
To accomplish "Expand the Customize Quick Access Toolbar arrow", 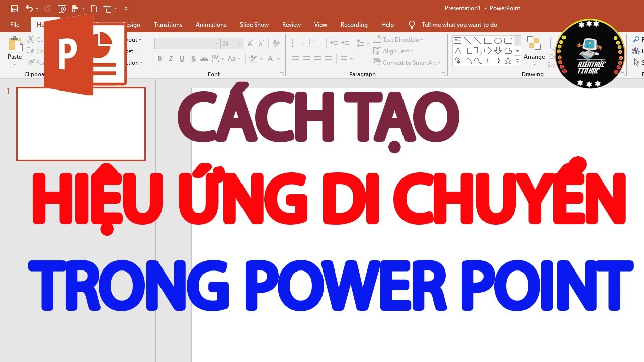I will (x=126, y=9).
